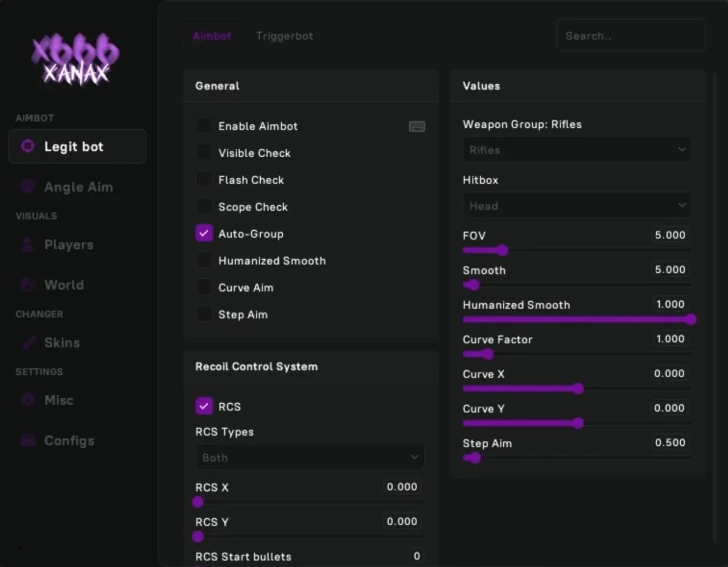Open the World globe icon
The width and height of the screenshot is (728, 567).
[x=28, y=284]
